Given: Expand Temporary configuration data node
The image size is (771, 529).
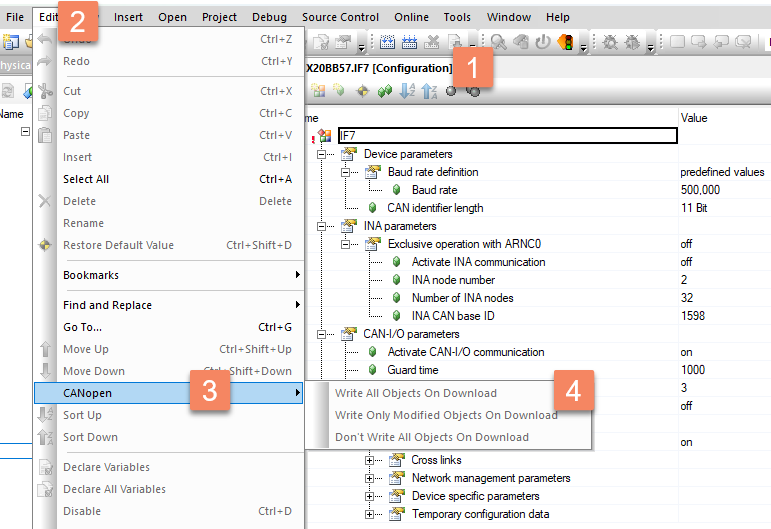Looking at the screenshot, I should [369, 514].
